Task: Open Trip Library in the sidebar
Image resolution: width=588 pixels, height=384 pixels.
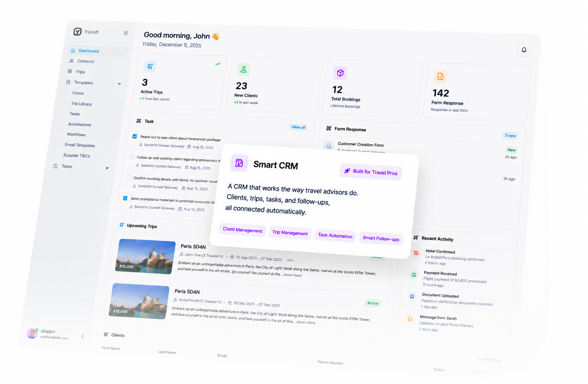Action: click(x=82, y=104)
